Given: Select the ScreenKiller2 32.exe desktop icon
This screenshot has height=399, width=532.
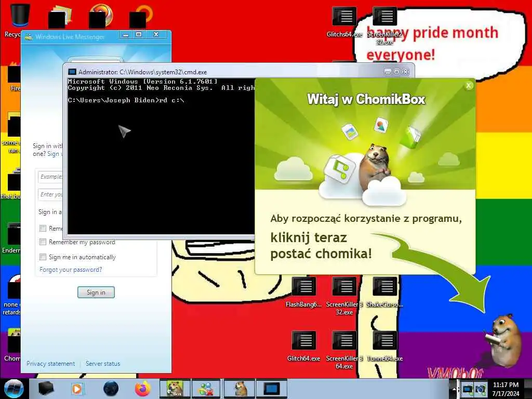Looking at the screenshot, I should (x=384, y=25).
